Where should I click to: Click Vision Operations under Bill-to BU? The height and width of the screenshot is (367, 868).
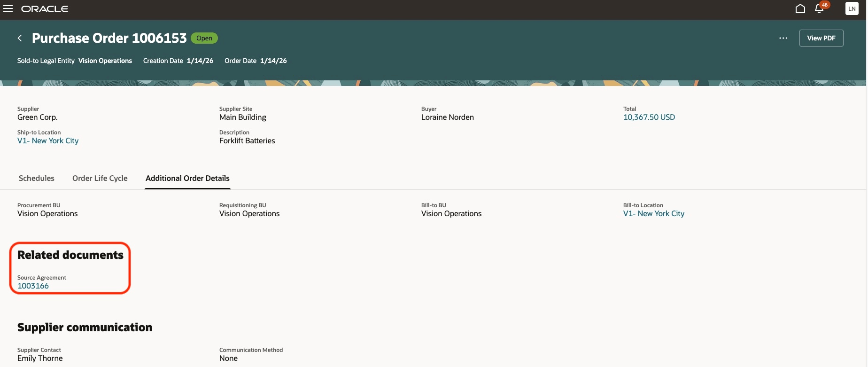(451, 213)
